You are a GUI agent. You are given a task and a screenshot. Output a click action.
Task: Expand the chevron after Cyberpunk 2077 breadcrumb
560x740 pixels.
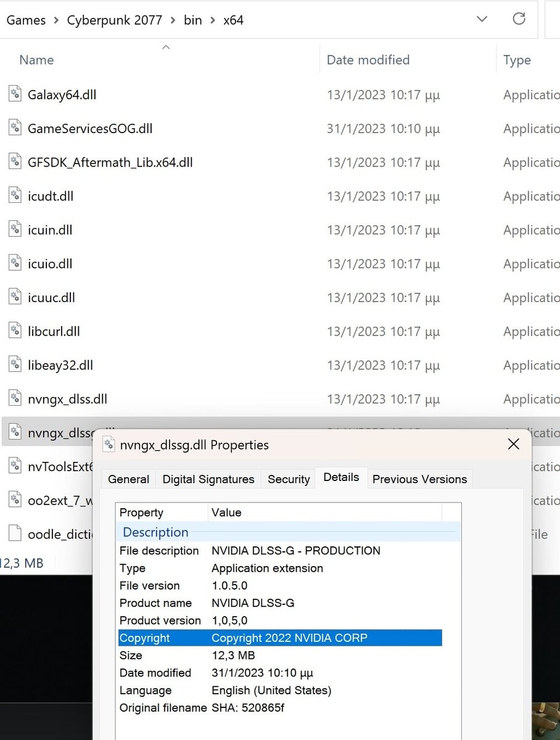(x=173, y=20)
